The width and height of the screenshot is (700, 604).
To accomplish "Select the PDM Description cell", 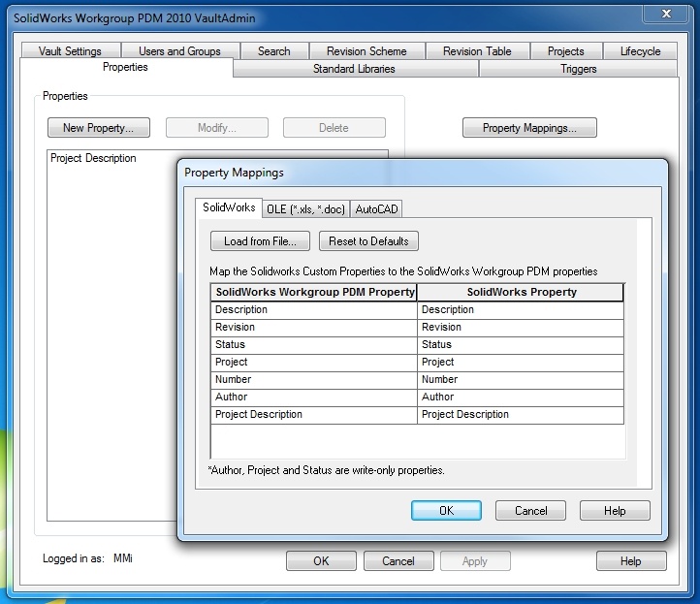I will click(x=314, y=310).
